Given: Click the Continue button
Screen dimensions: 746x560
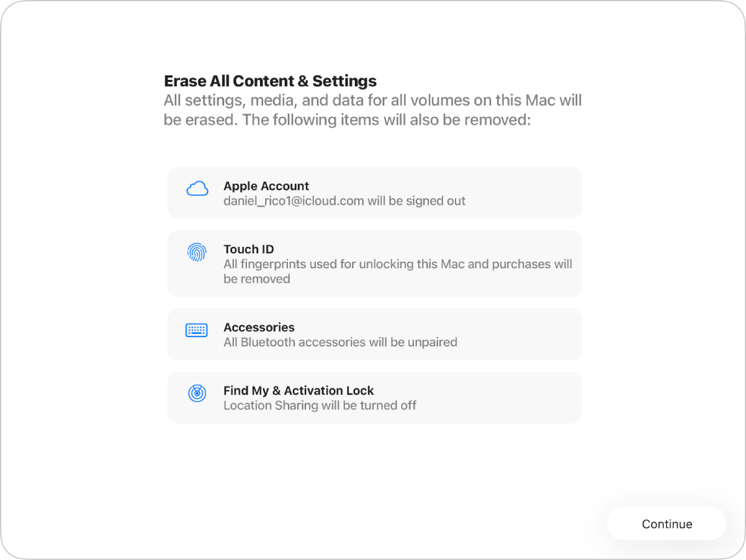Looking at the screenshot, I should (666, 524).
